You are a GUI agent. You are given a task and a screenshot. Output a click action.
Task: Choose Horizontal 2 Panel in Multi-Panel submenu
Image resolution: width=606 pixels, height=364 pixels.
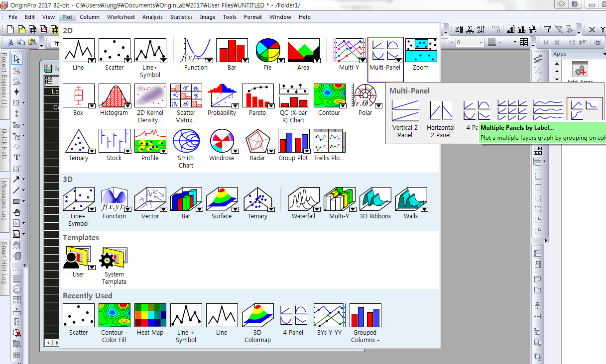coord(441,118)
